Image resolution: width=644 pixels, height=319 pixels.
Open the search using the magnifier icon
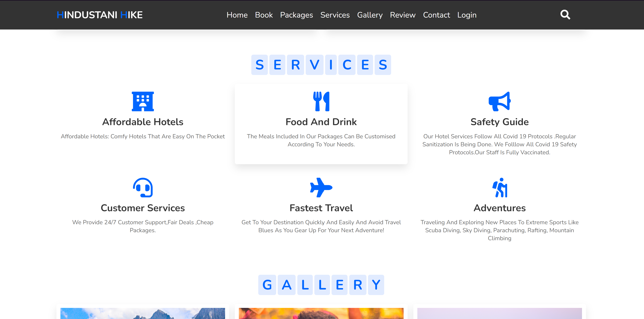(x=565, y=15)
